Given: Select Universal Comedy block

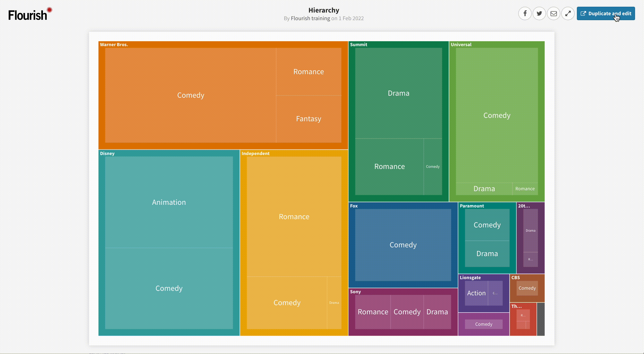Looking at the screenshot, I should (x=497, y=115).
